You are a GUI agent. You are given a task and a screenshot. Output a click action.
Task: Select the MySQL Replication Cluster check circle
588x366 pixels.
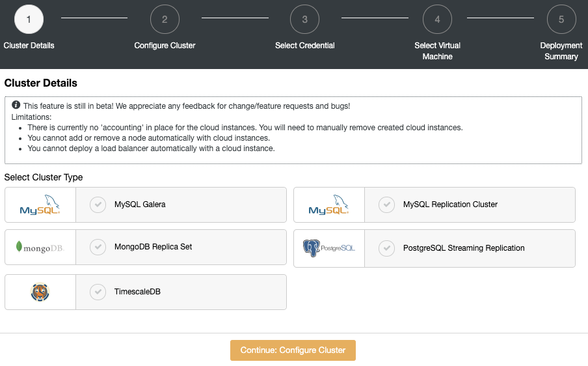[386, 204]
